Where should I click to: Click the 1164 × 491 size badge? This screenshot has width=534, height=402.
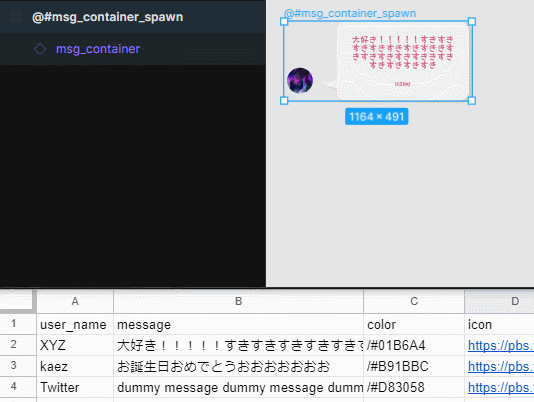tap(376, 117)
